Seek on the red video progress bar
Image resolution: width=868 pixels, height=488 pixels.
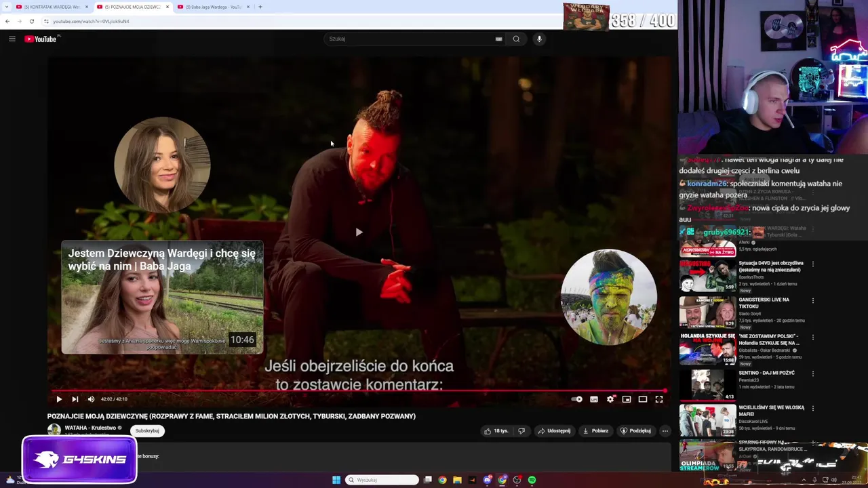pos(359,391)
